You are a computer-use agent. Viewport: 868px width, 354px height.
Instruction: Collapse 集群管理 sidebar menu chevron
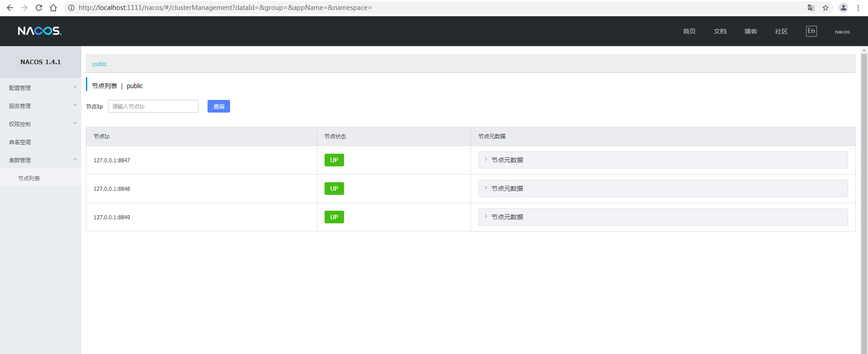[x=75, y=159]
